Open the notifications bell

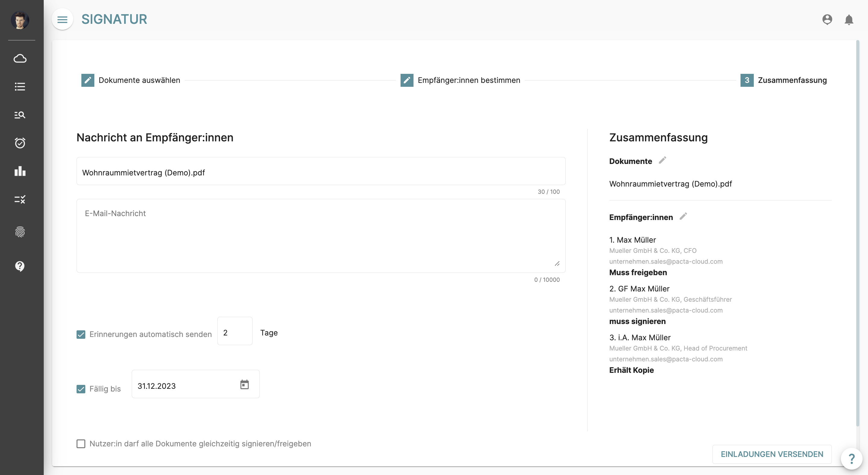point(849,20)
